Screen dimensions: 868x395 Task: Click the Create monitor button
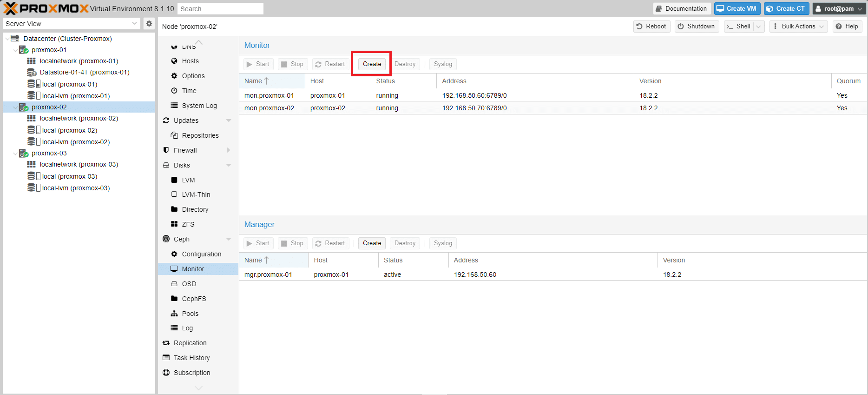372,64
